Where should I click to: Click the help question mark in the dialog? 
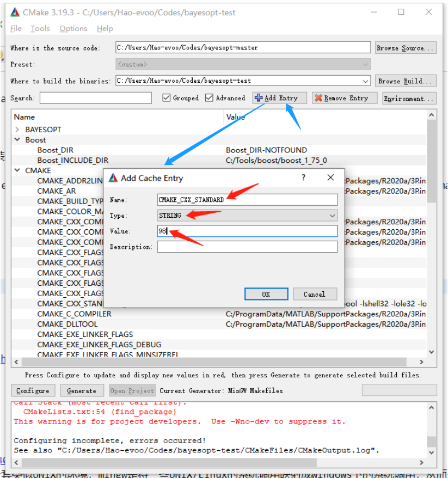tap(303, 177)
